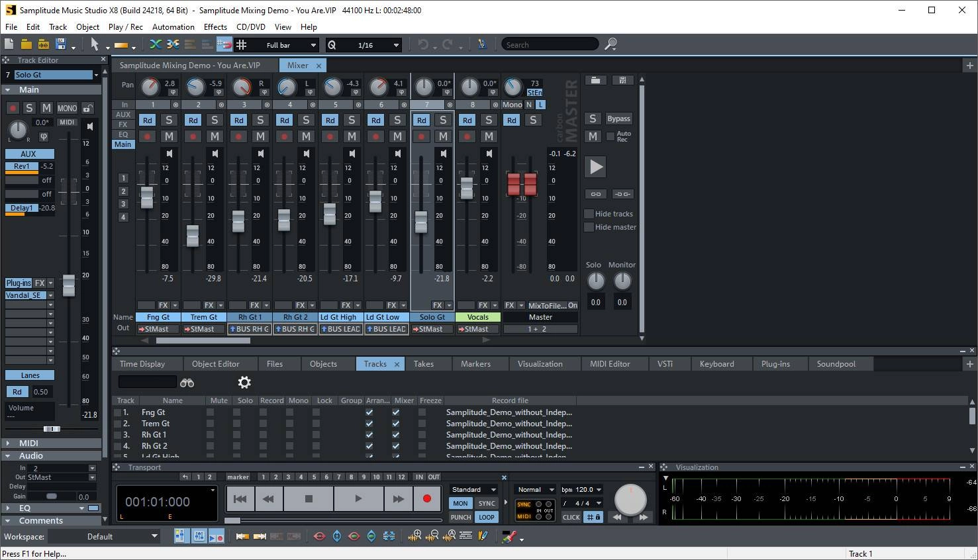Image resolution: width=978 pixels, height=560 pixels.
Task: Click the paint brush color icon in bottom toolbar
Action: coord(509,536)
